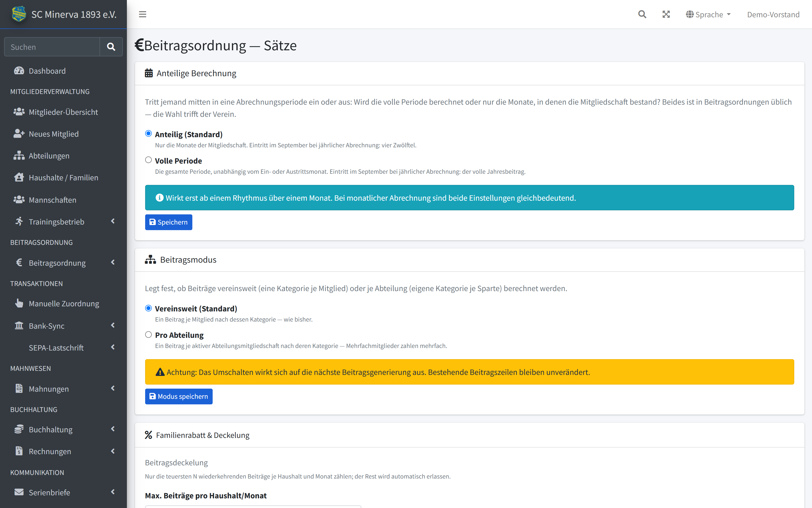
Task: Open Dashboard from the sidebar
Action: (x=63, y=71)
